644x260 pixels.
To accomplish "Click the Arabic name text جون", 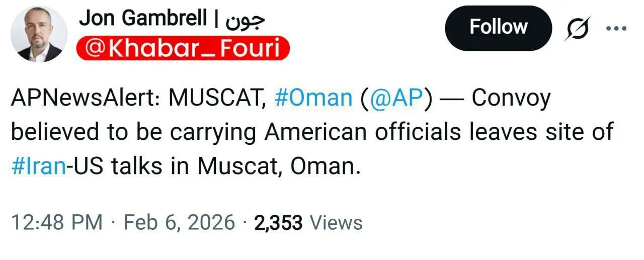I will pos(246,19).
